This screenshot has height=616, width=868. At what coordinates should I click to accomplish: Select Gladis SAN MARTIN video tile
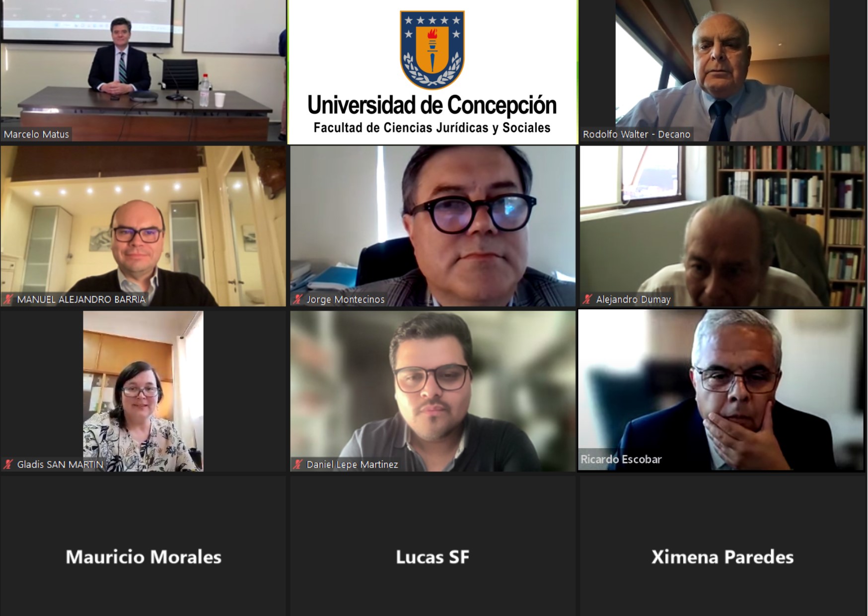pos(144,391)
